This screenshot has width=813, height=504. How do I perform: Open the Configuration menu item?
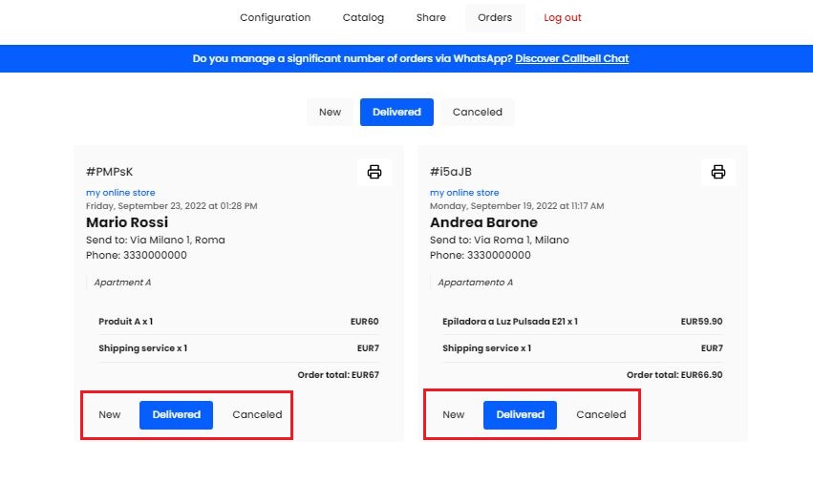[x=275, y=17]
